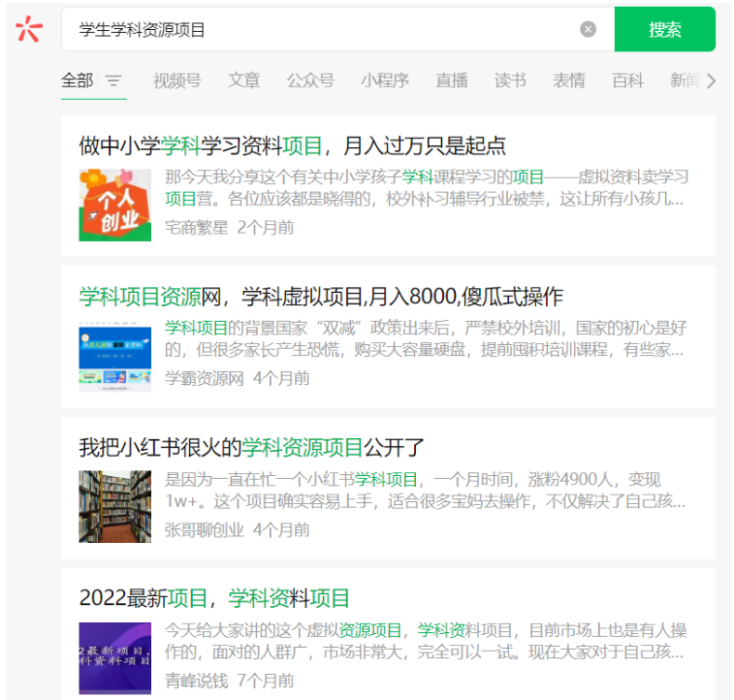
Task: Open 2022最新项目 article title
Action: (214, 598)
